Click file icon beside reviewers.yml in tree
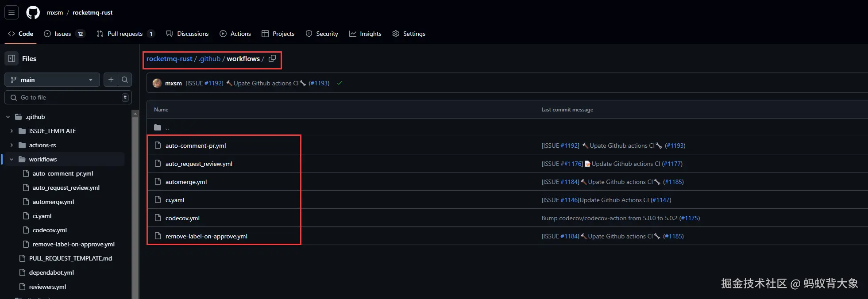The width and height of the screenshot is (868, 299). pos(22,287)
